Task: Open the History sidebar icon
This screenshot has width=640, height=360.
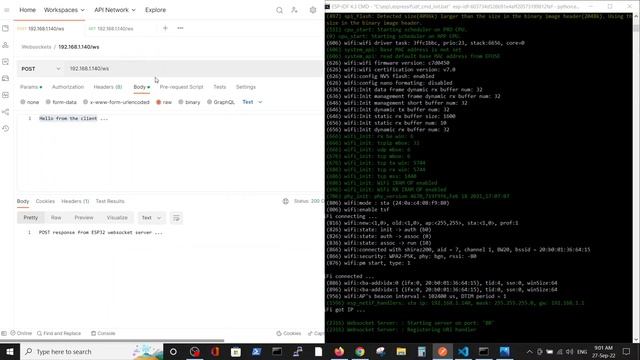Action: click(5, 128)
